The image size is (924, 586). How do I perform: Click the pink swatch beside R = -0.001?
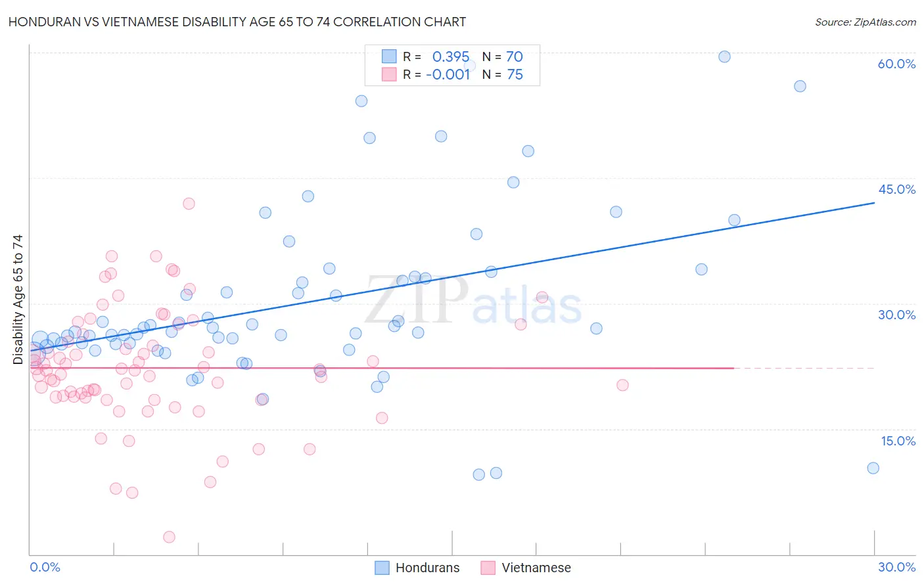pyautogui.click(x=389, y=74)
